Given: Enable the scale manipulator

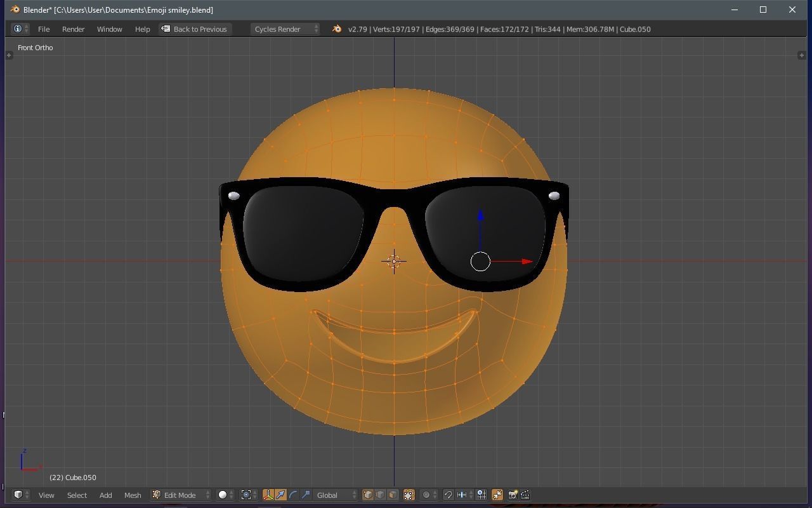Looking at the screenshot, I should pos(306,495).
